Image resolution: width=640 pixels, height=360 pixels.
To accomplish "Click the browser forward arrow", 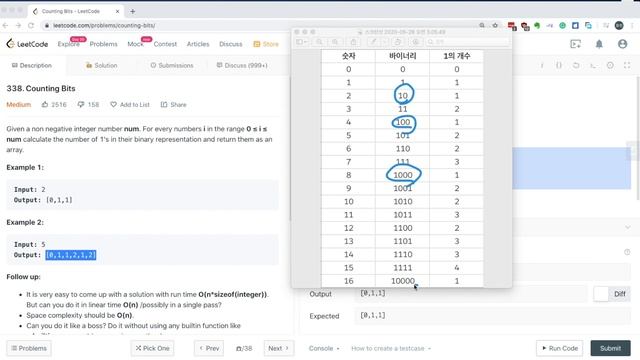I will pos(18,25).
